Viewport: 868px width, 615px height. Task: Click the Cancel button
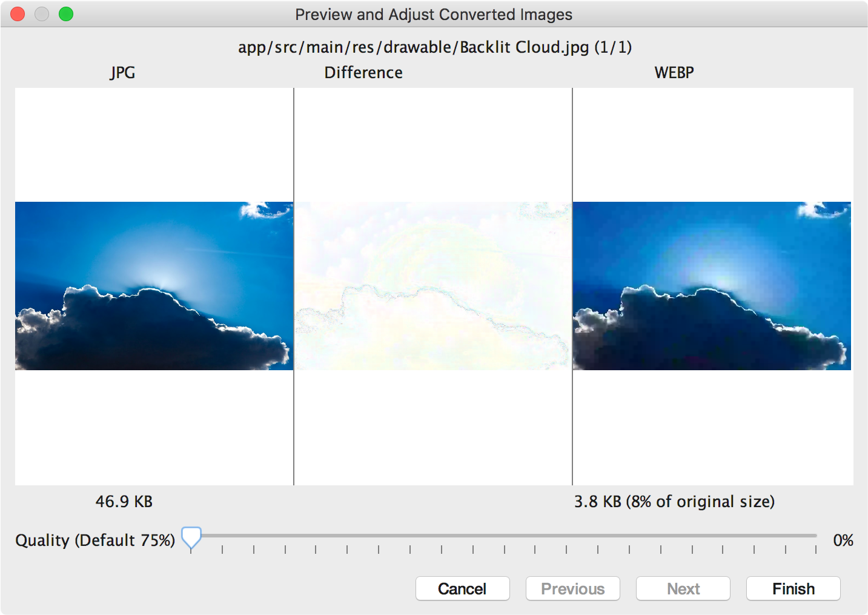point(462,588)
